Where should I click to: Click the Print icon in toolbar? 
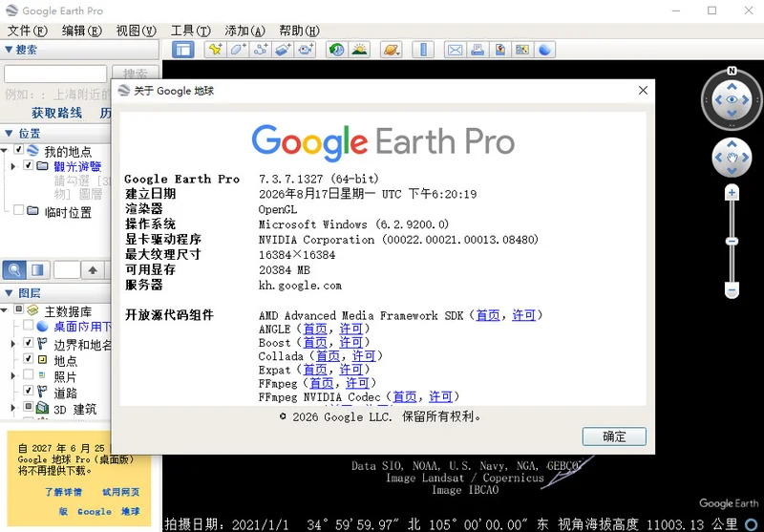pyautogui.click(x=477, y=50)
